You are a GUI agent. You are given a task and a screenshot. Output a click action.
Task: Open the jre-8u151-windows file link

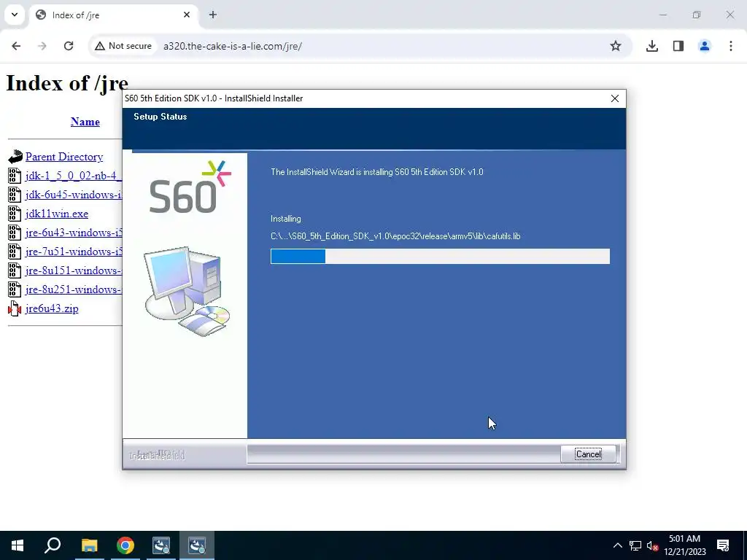[74, 271]
